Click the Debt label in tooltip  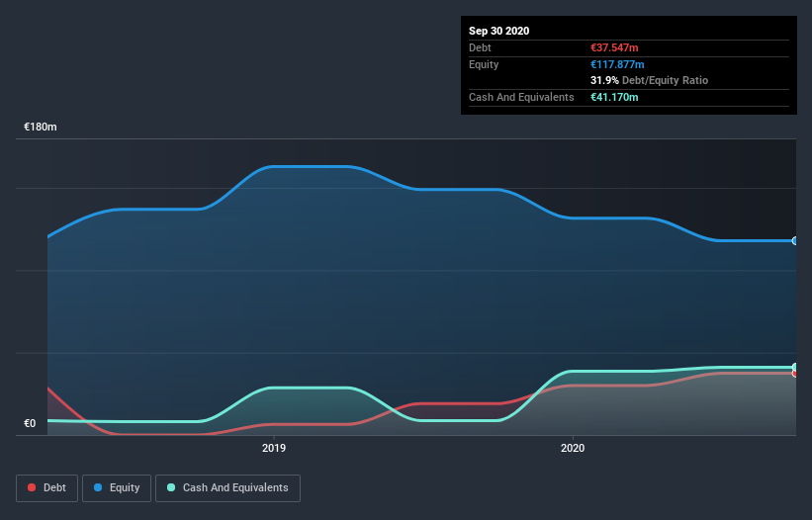pyautogui.click(x=480, y=47)
